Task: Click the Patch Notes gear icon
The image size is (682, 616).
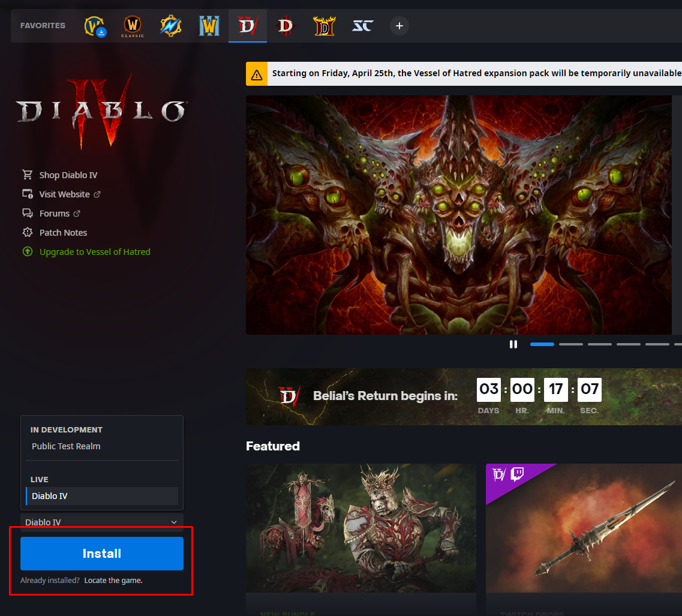Action: 28,232
